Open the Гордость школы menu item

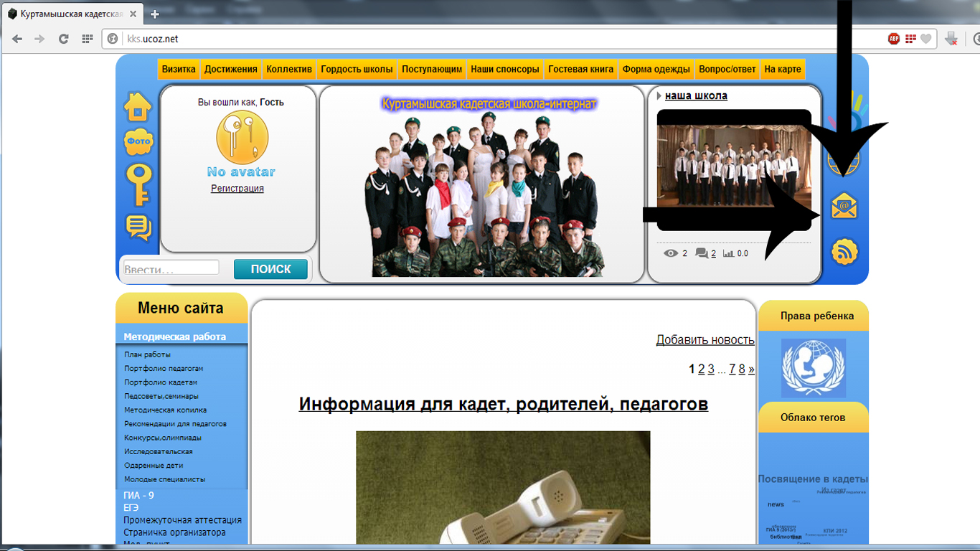coord(357,70)
